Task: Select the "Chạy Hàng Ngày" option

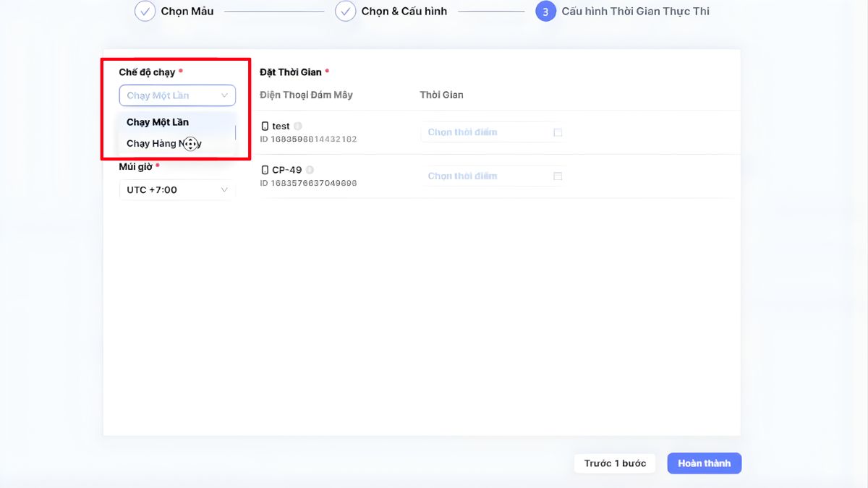Action: point(158,142)
